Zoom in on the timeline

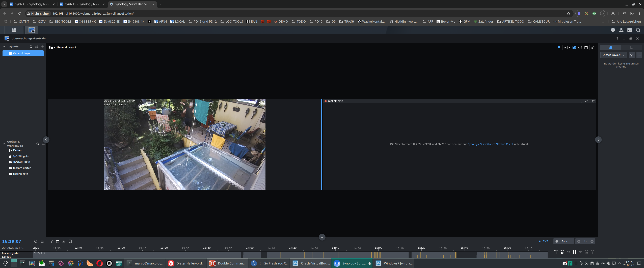[x=42, y=241]
